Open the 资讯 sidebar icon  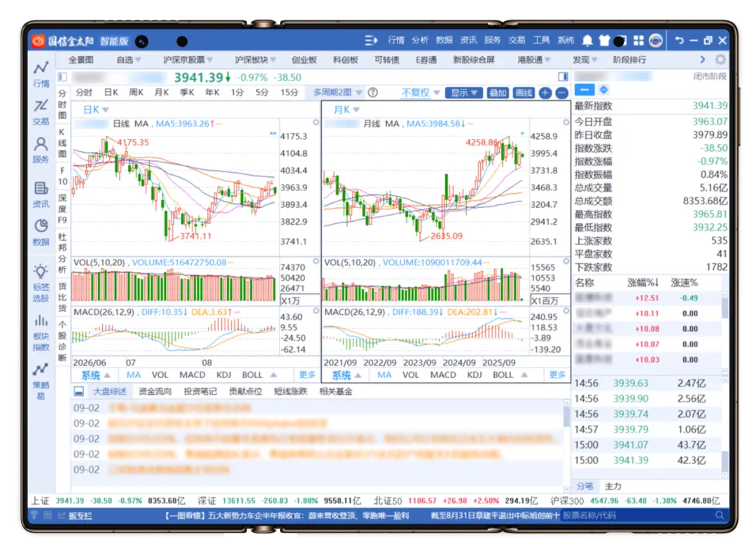41,195
